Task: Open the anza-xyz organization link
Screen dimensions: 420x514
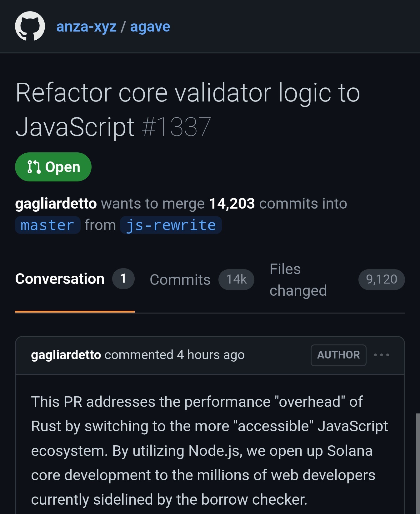Action: click(x=86, y=27)
